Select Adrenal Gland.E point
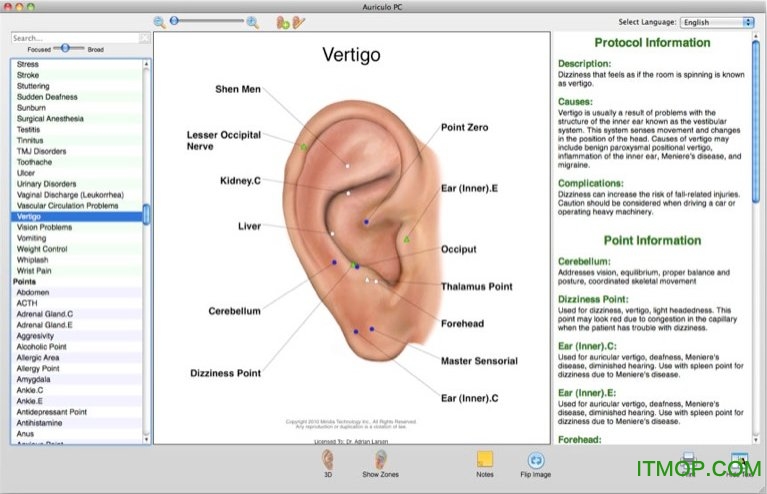The height and width of the screenshot is (494, 767). (x=77, y=325)
